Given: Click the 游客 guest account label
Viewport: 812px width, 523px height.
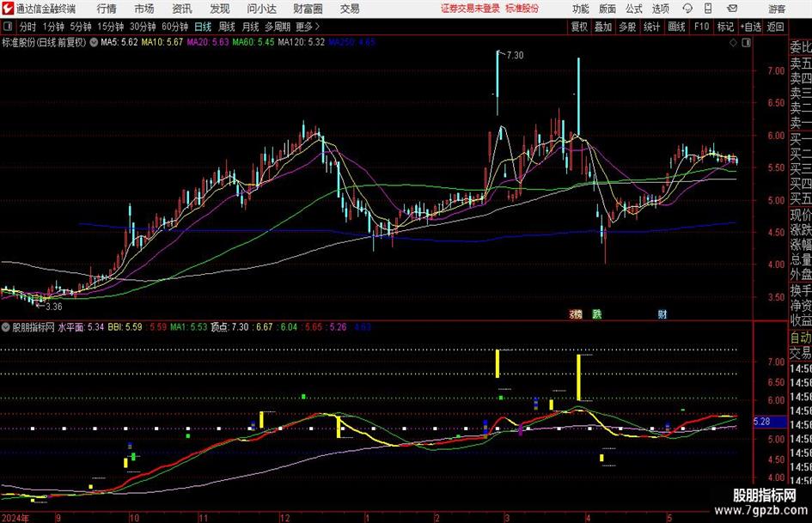Looking at the screenshot, I should coord(777,9).
